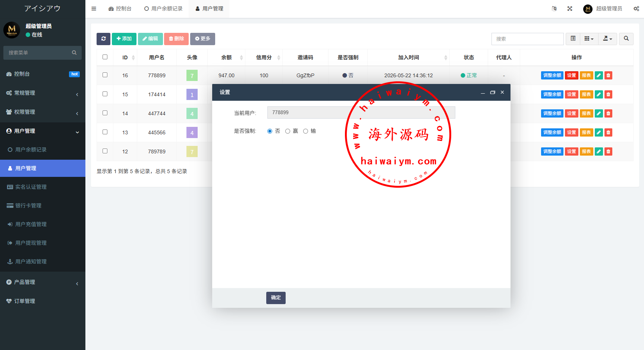Screen dimensions: 644x350
Task: Check the checkbox for row ID 13
Action: click(105, 132)
